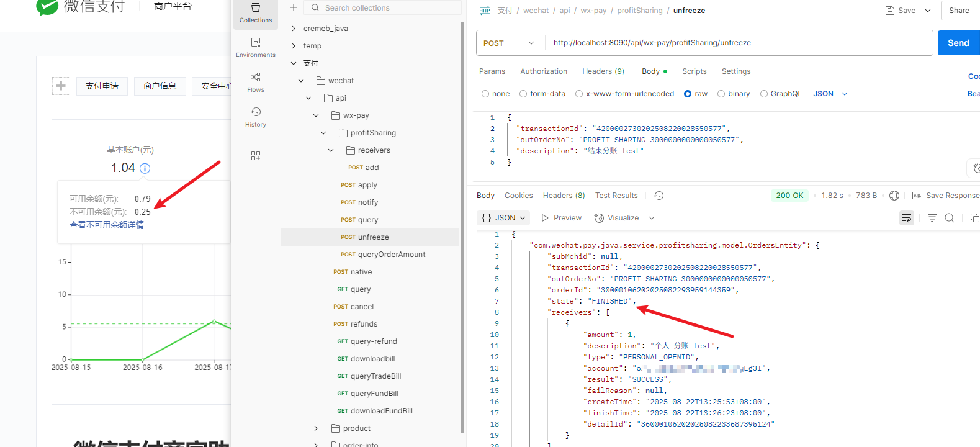The width and height of the screenshot is (980, 447).
Task: Select the form-data body type
Action: tap(542, 94)
